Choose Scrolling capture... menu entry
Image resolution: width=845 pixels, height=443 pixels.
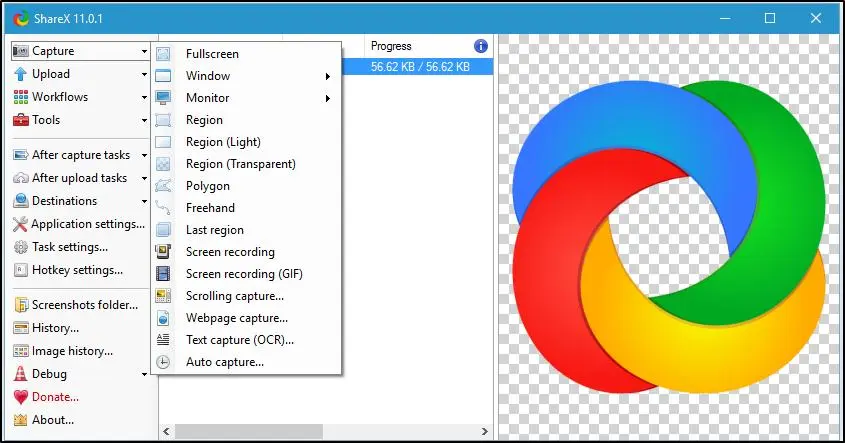click(246, 296)
